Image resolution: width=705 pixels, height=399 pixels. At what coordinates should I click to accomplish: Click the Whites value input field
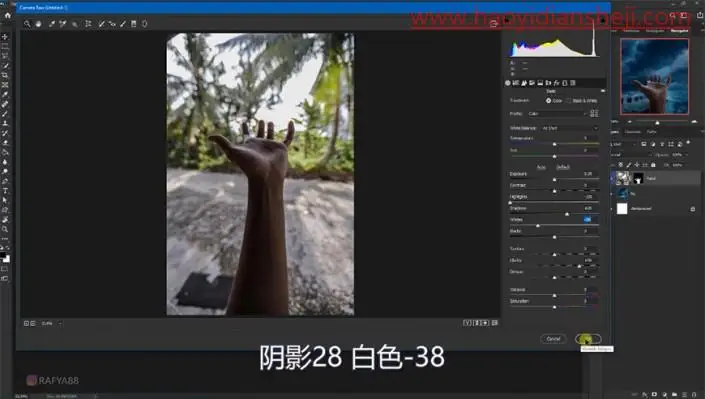pyautogui.click(x=587, y=220)
